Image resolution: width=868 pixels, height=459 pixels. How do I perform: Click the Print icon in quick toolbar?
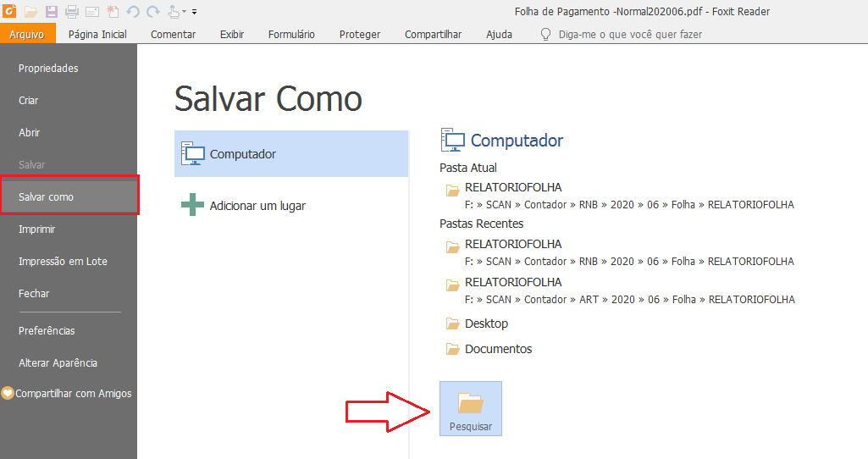tap(72, 11)
